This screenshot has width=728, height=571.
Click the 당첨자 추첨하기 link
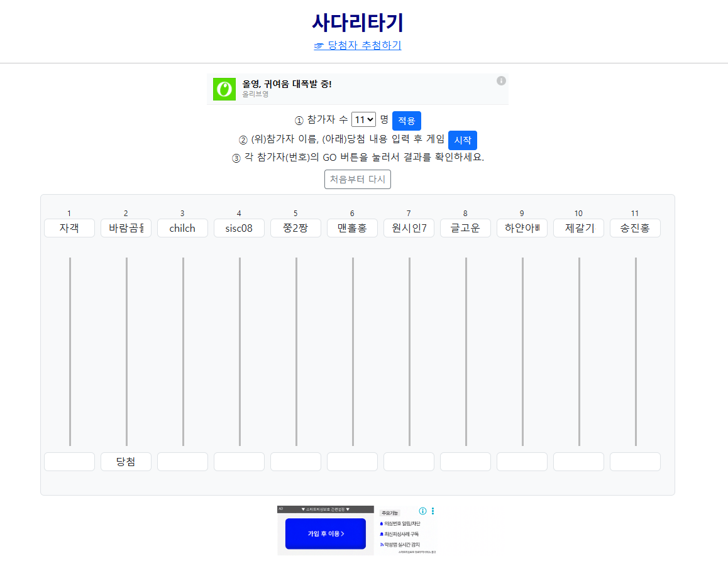[358, 45]
